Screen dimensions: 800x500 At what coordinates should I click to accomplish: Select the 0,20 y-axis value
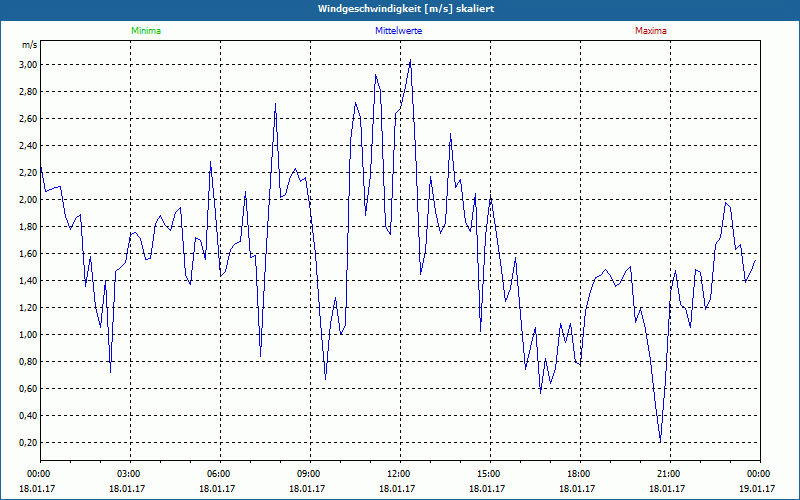[x=28, y=443]
